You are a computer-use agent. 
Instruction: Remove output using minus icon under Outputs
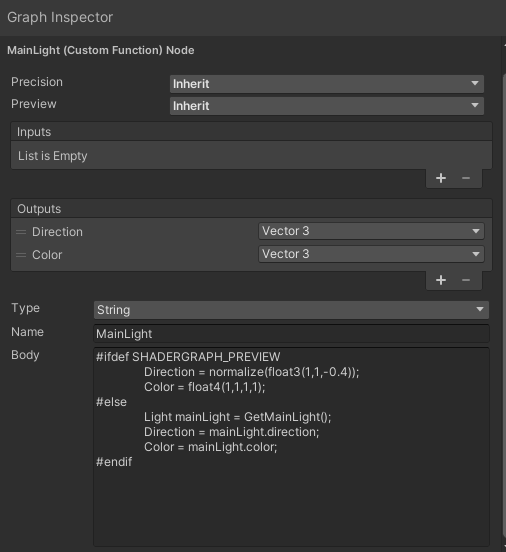[x=466, y=280]
